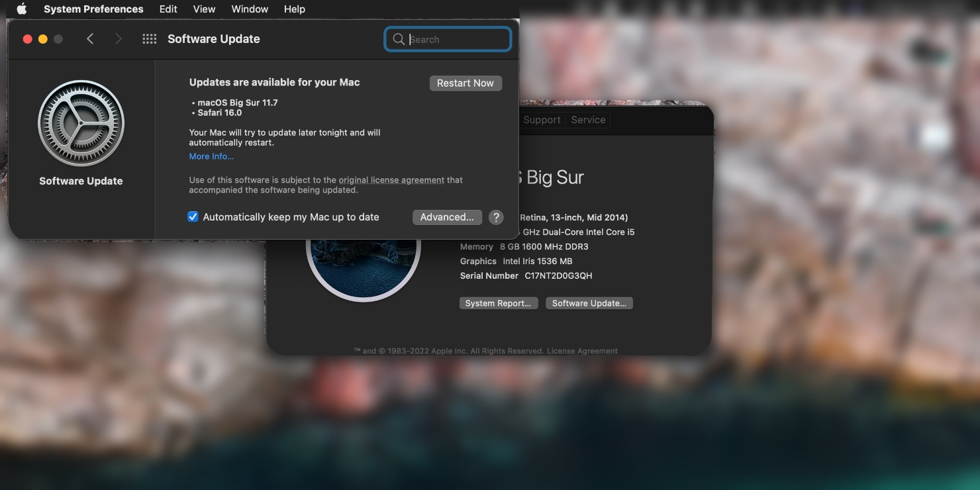This screenshot has width=980, height=490.
Task: Open the Edit menu
Action: [x=168, y=9]
